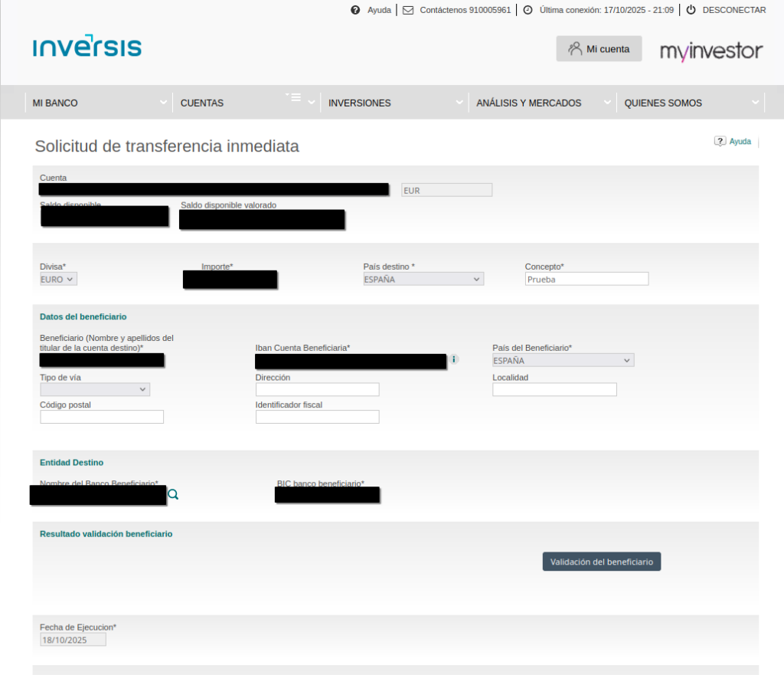Click the bank name search magnifier icon
Viewport: 784px width, 675px height.
pyautogui.click(x=173, y=495)
